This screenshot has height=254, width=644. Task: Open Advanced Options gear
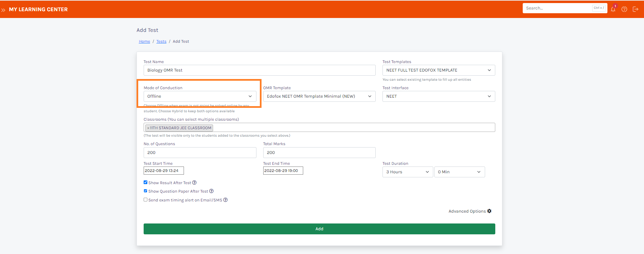point(489,211)
